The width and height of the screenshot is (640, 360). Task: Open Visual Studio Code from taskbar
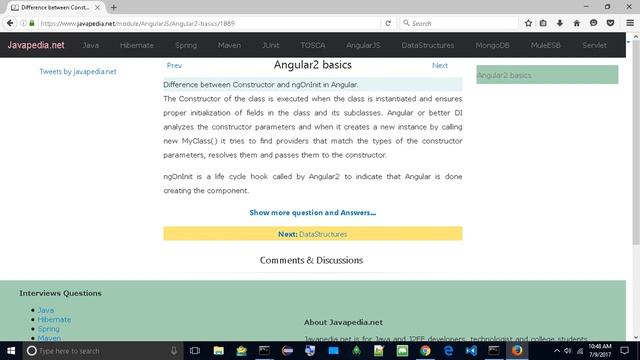click(x=471, y=351)
